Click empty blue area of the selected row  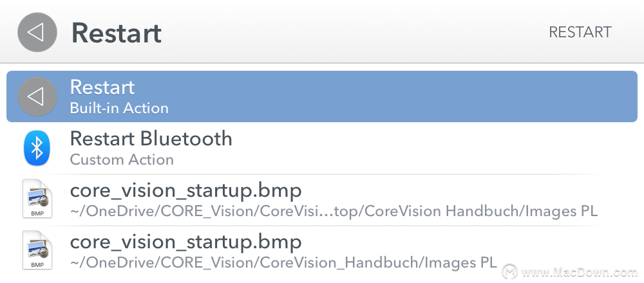point(402,96)
